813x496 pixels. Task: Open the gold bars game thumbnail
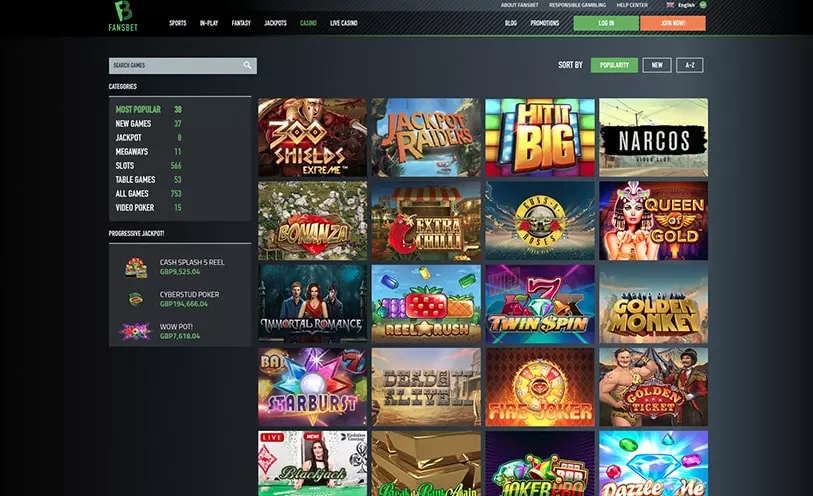tap(426, 463)
